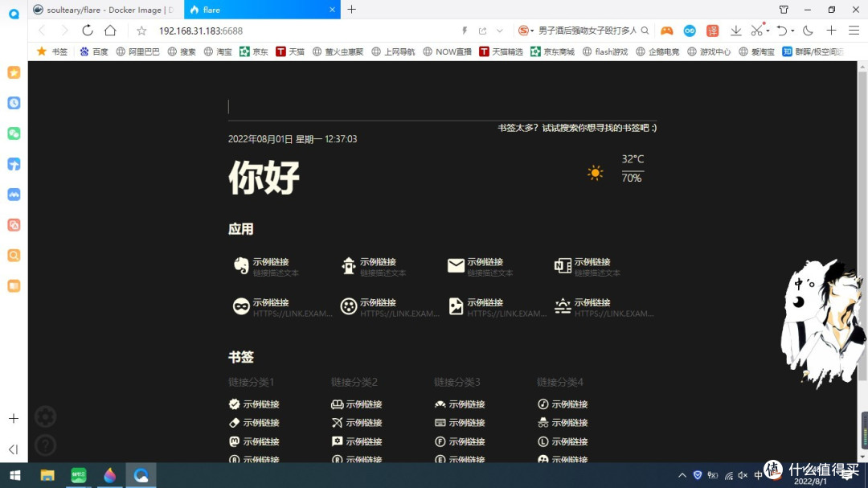Switch to the soulteary/flare Docker Image tab
868x488 pixels.
click(x=104, y=10)
